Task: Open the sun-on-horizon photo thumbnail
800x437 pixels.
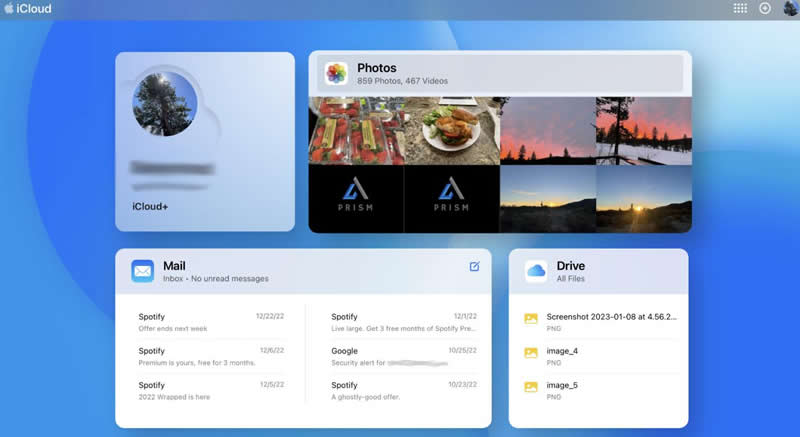Action: (644, 199)
